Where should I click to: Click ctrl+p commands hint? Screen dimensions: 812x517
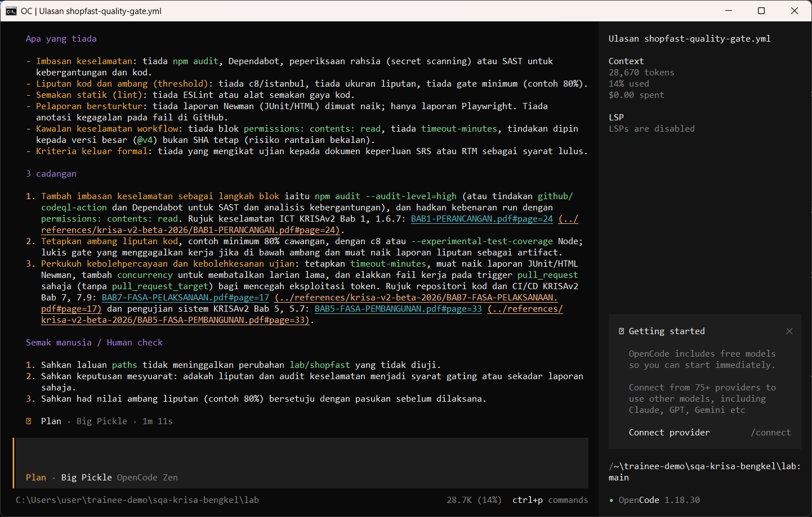click(x=550, y=500)
